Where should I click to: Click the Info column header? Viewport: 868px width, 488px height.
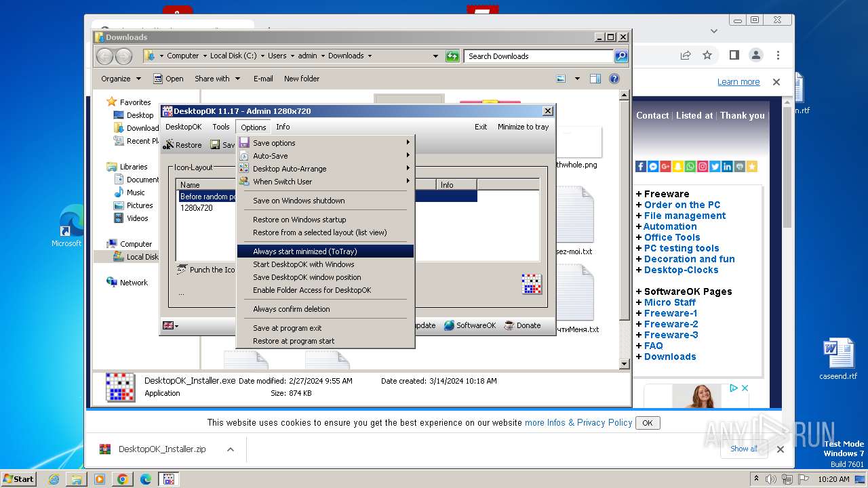tap(456, 184)
